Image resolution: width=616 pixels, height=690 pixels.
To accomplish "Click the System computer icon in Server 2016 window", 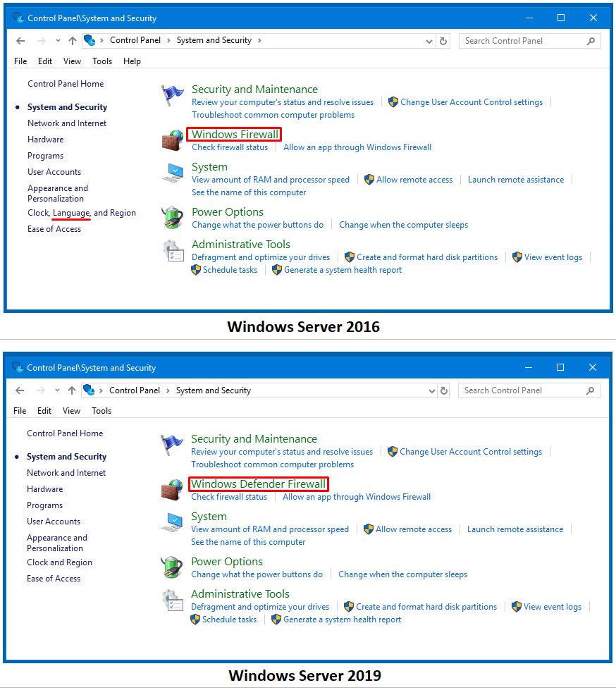I will point(173,173).
